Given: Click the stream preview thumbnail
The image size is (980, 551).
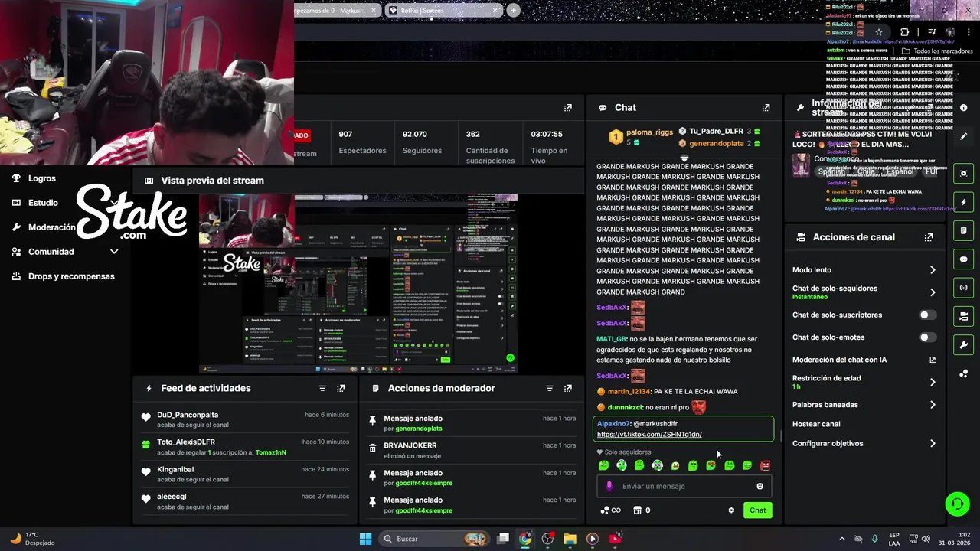Looking at the screenshot, I should [x=358, y=284].
